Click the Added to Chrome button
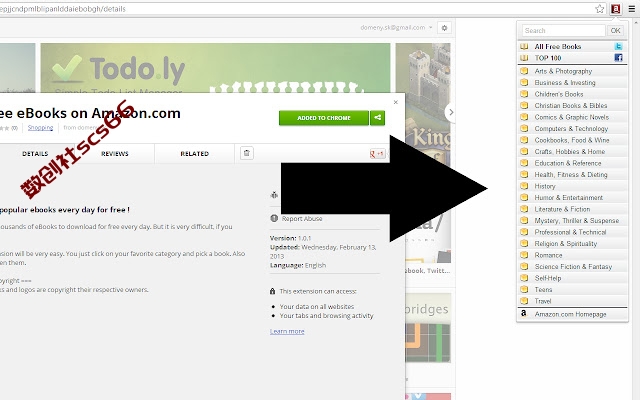Image resolution: width=640 pixels, height=400 pixels. coord(324,118)
